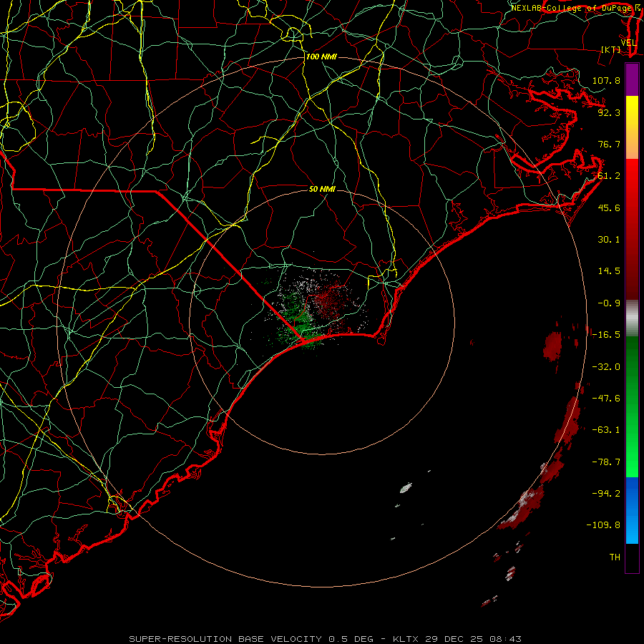Click the -63.1 legend value
The image size is (644, 644).
tap(606, 430)
